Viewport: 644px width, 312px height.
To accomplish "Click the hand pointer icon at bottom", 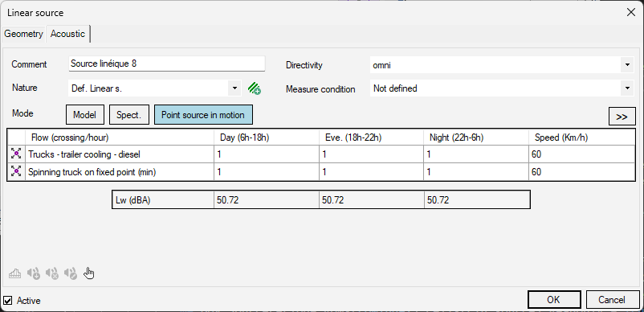I will pyautogui.click(x=88, y=273).
